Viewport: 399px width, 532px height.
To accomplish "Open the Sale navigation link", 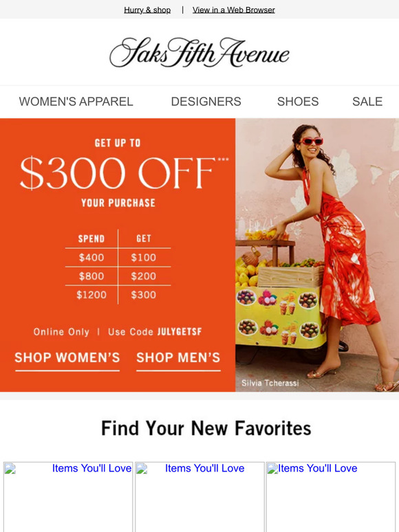I will 367,102.
